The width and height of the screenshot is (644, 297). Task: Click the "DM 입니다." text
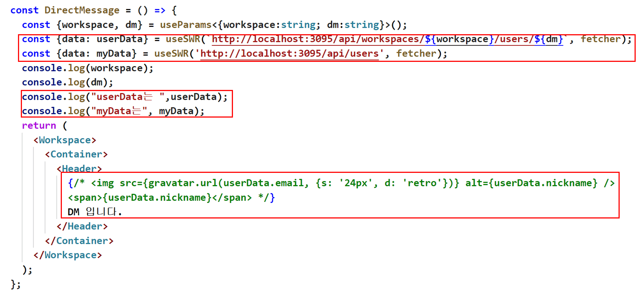coord(95,212)
